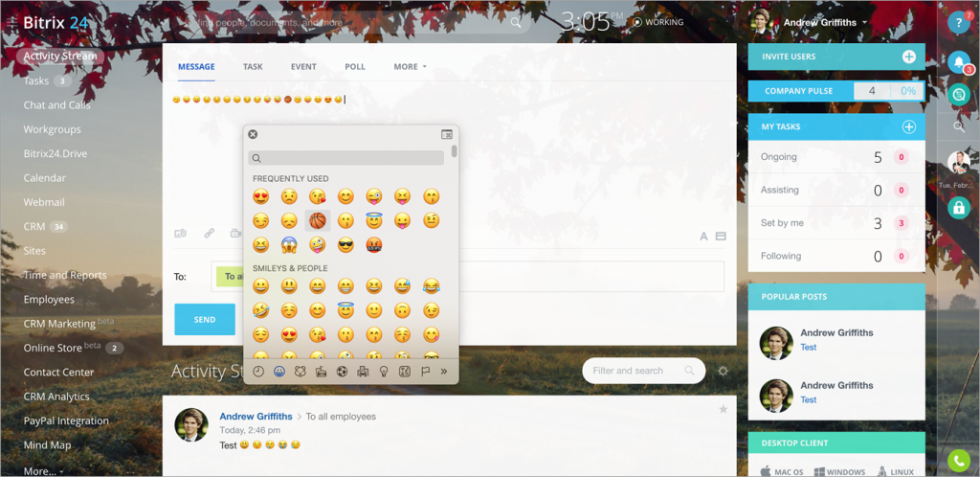Click the top search magnifier icon
This screenshot has height=477, width=980.
tap(516, 22)
